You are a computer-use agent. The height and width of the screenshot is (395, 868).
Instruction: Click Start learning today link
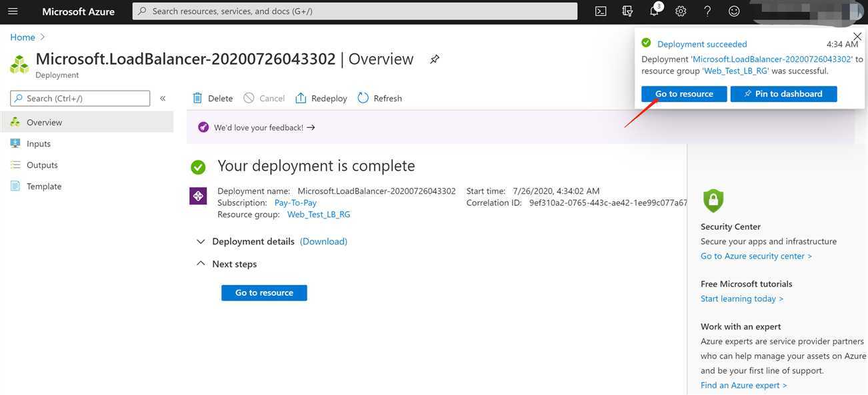[x=742, y=298]
